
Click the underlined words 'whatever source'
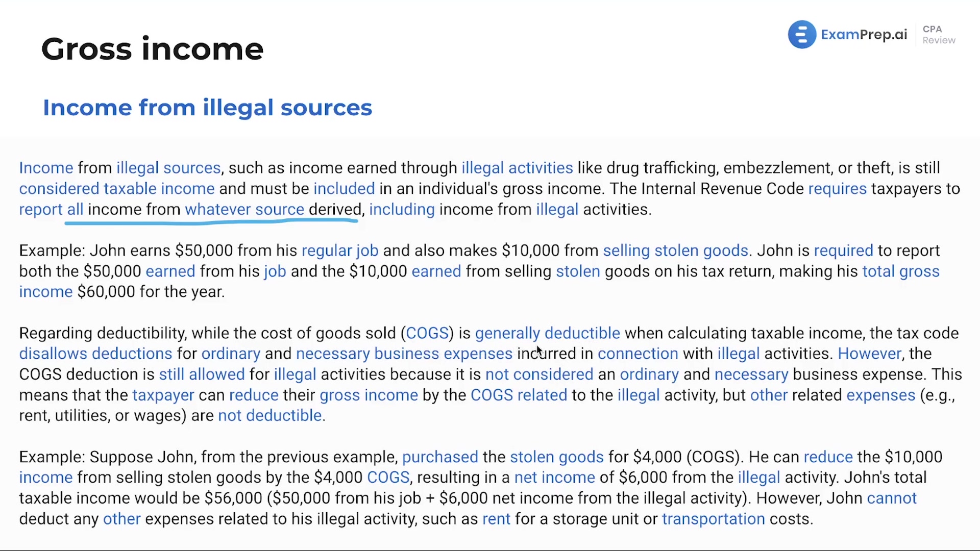[244, 209]
